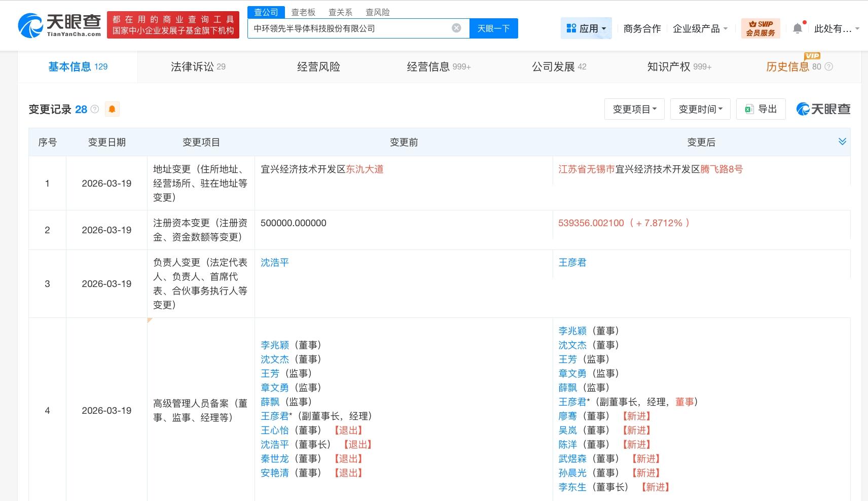Select the old capital value 500000.000000
Screen dimensions: 868x501
(x=294, y=223)
